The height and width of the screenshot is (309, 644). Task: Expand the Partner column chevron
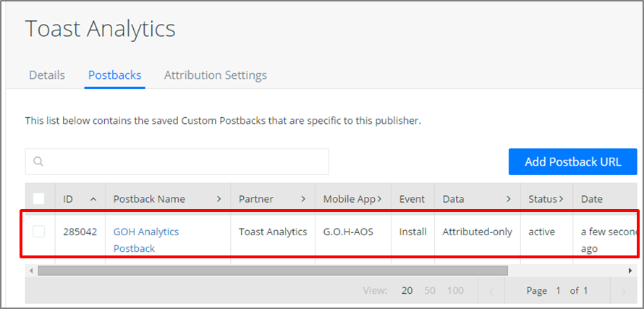[303, 199]
